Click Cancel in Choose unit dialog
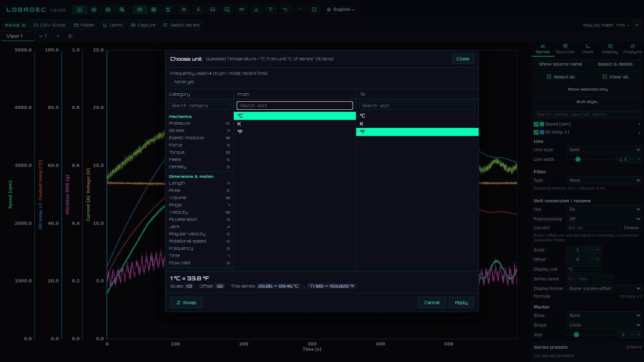This screenshot has height=362, width=644. click(432, 302)
